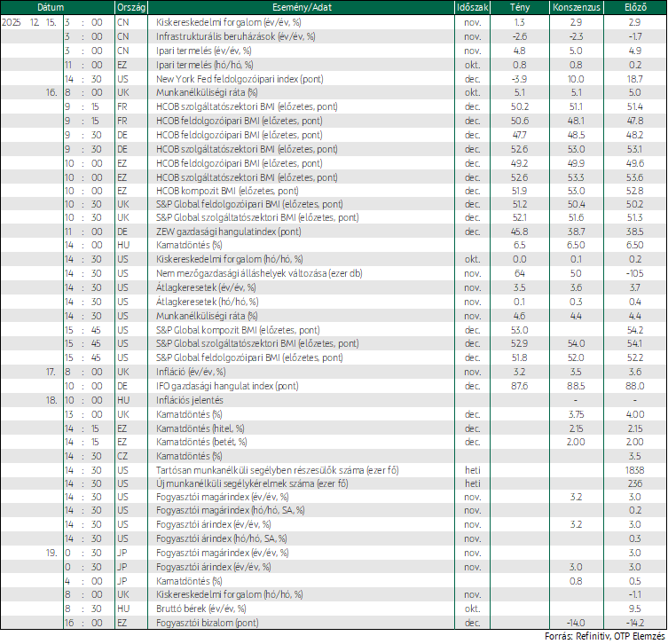
Task: Click the Esemény/Adat column header
Action: click(x=302, y=7)
